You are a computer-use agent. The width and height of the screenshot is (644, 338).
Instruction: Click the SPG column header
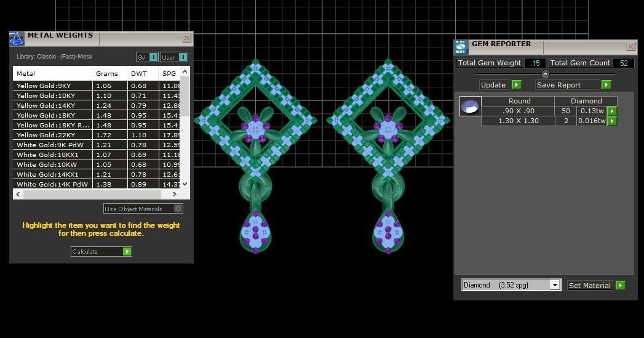tap(170, 73)
